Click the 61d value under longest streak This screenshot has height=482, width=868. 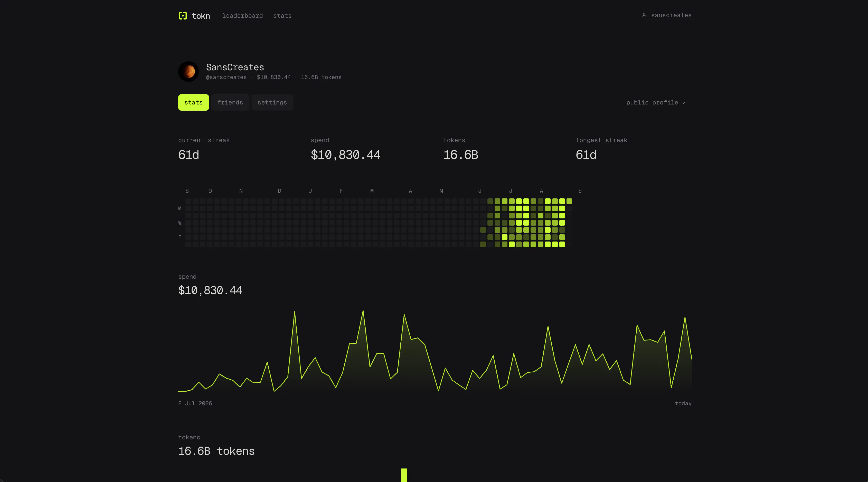pos(586,155)
